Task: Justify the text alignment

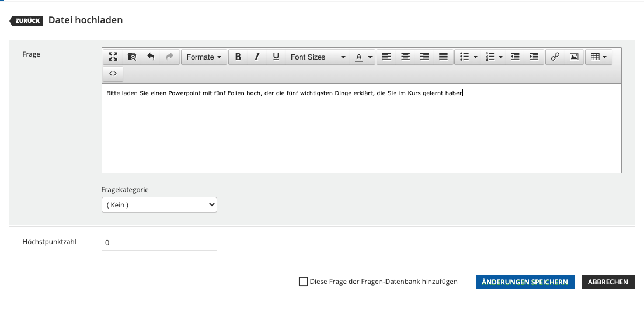Action: tap(443, 57)
